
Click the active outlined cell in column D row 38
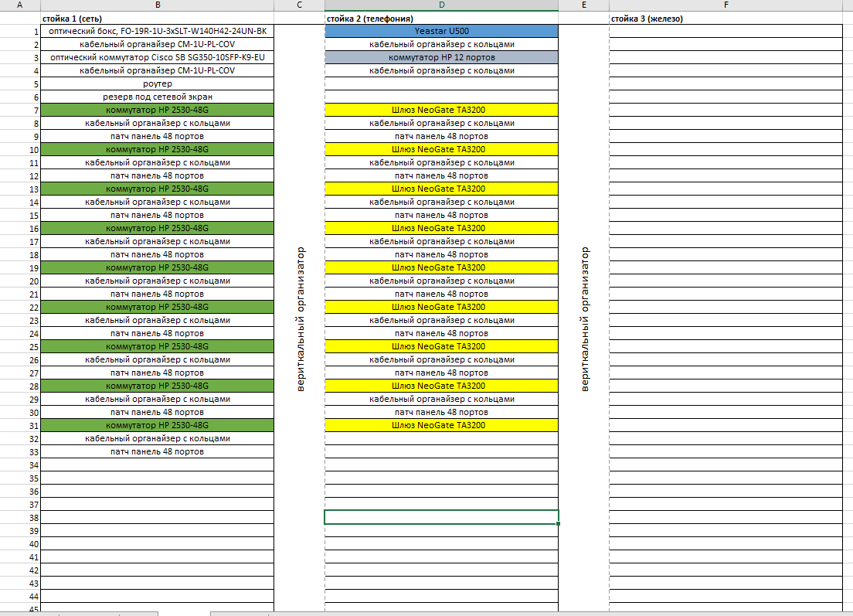[x=441, y=518]
